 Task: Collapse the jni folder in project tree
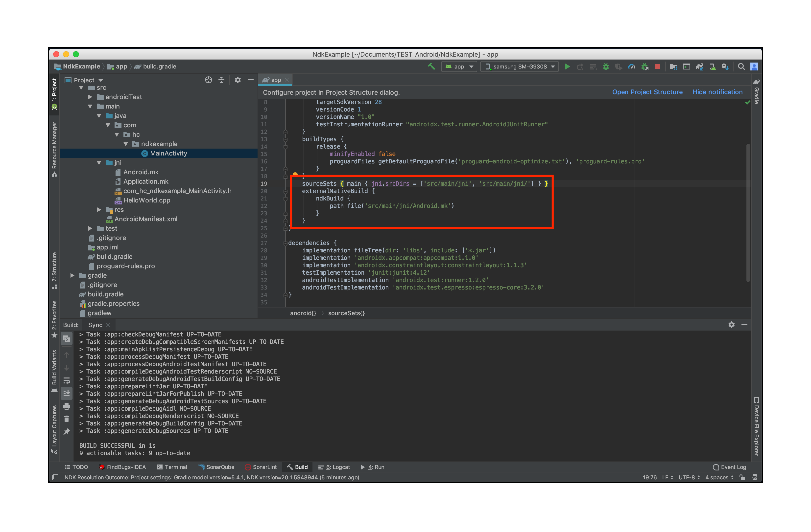(x=99, y=163)
